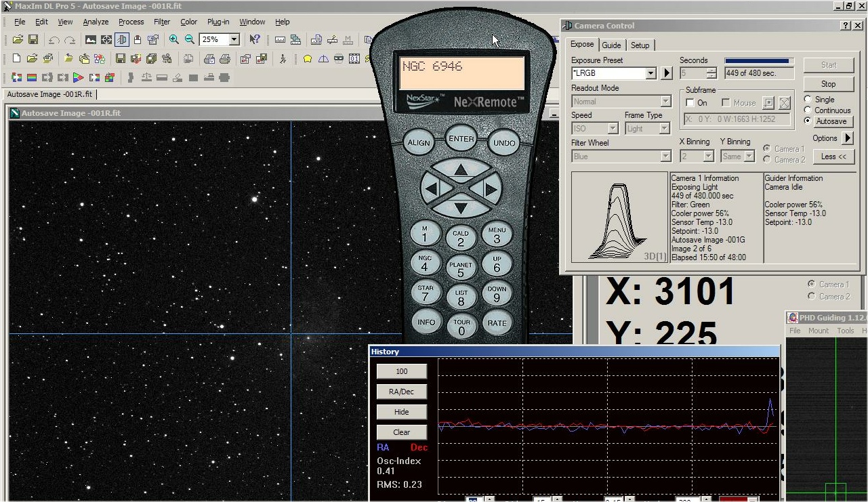Click the Seconds spinner arrows
The width and height of the screenshot is (868, 502).
pyautogui.click(x=711, y=73)
